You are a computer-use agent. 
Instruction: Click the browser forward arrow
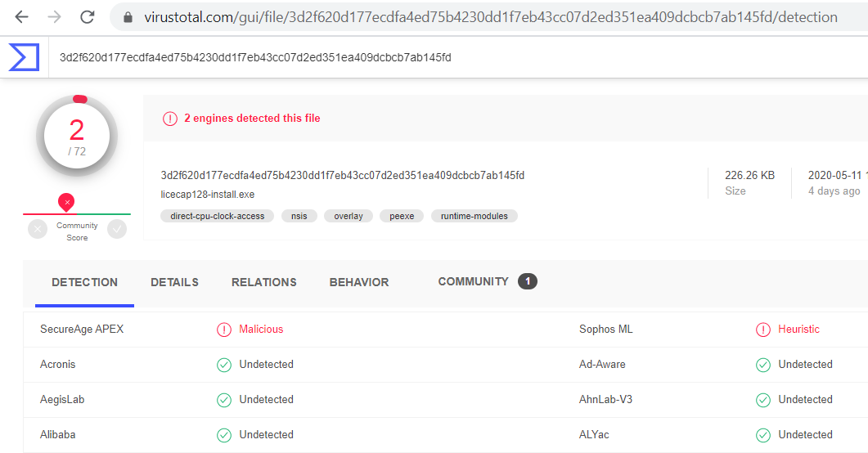(54, 17)
